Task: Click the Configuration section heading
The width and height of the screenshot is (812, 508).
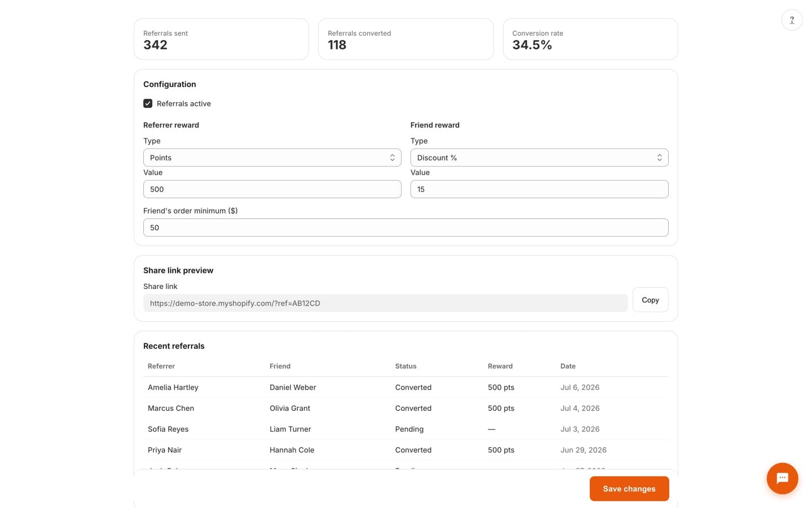Action: [170, 84]
